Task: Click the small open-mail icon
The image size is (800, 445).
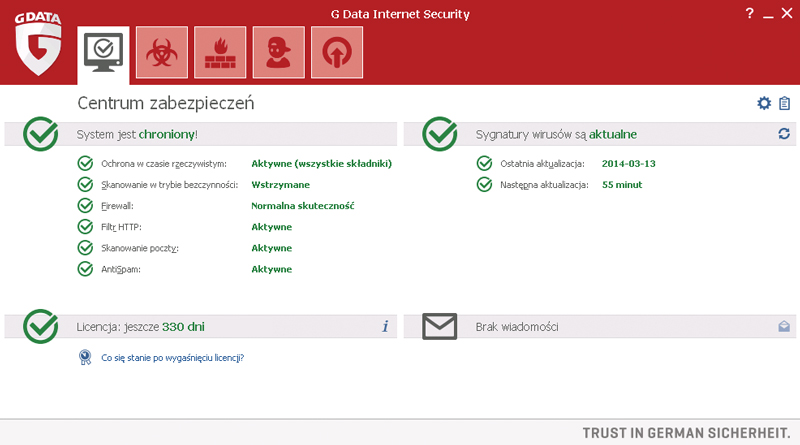Action: click(x=784, y=326)
